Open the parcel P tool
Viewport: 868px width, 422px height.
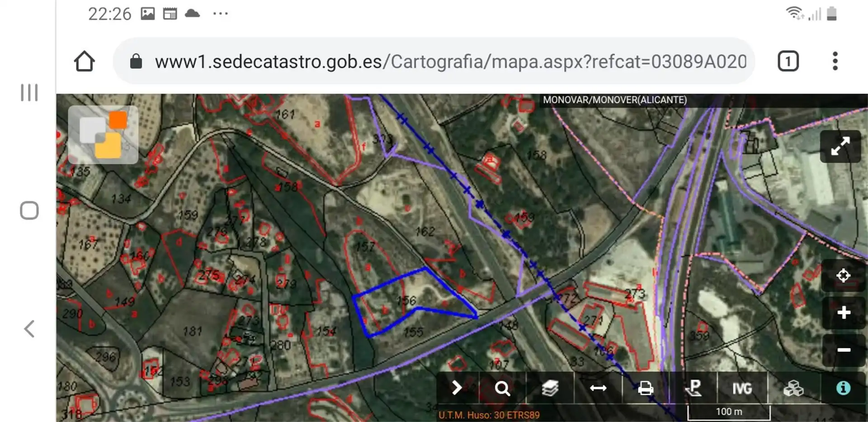point(693,388)
